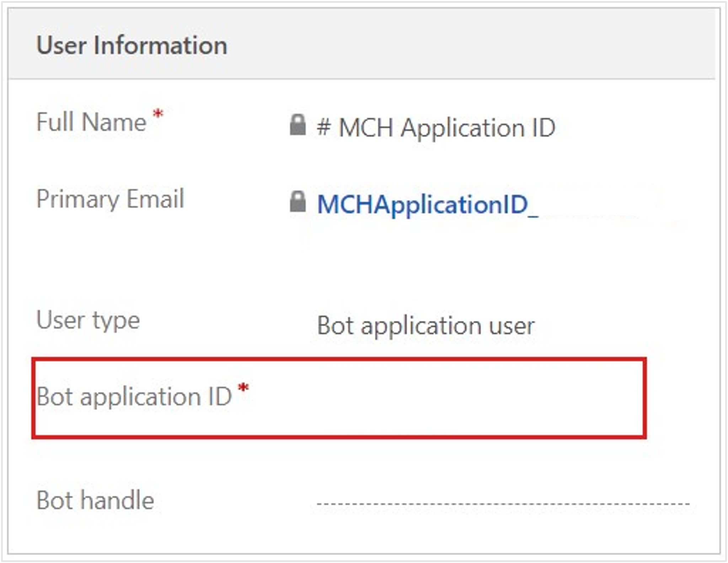Click the Bot handle label
728x563 pixels.
(x=95, y=500)
